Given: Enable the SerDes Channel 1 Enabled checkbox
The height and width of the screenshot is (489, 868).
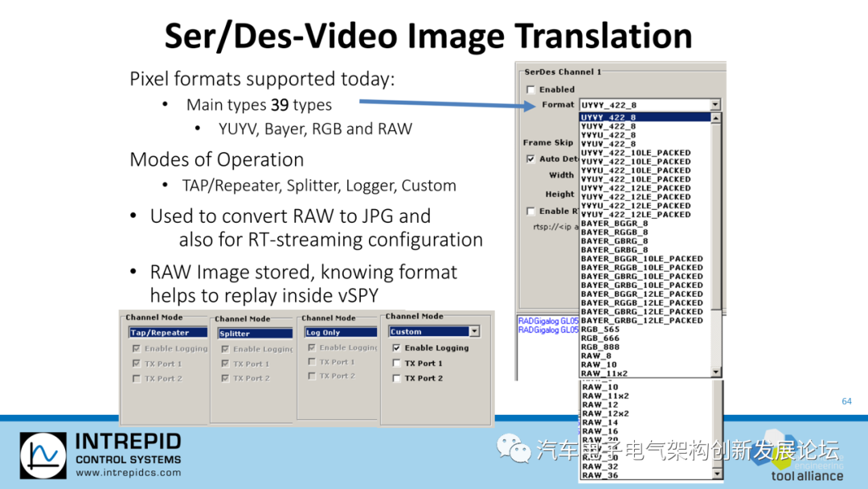Looking at the screenshot, I should [531, 90].
